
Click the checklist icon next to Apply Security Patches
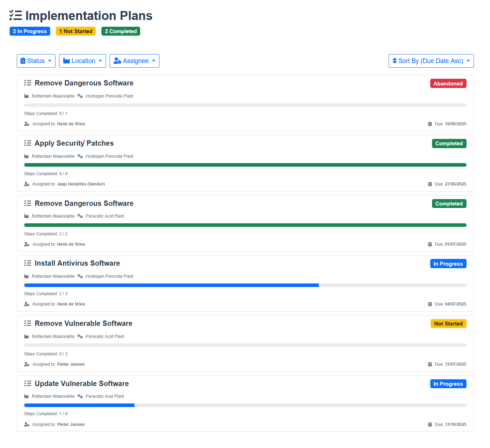point(27,143)
